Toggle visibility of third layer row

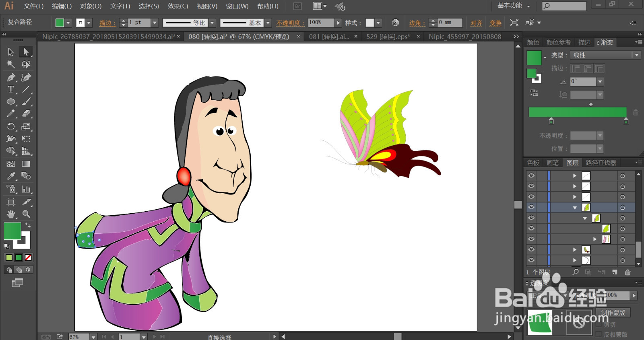coord(531,197)
